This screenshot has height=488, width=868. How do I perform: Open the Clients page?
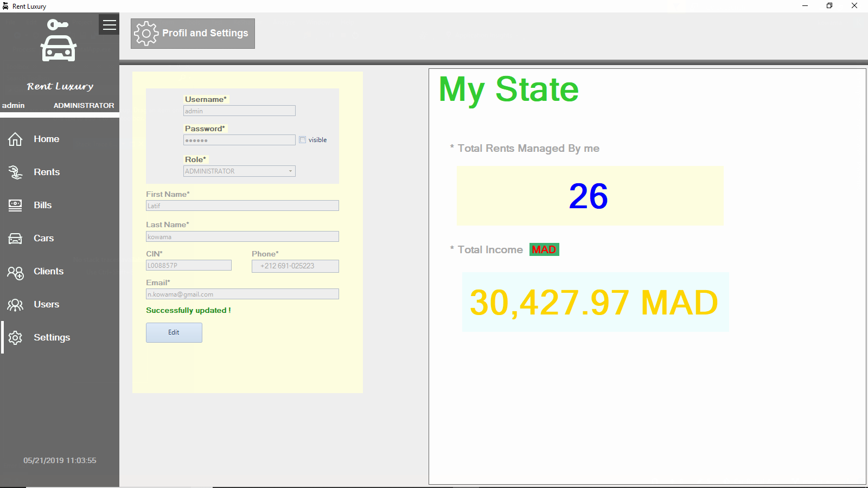pyautogui.click(x=49, y=272)
